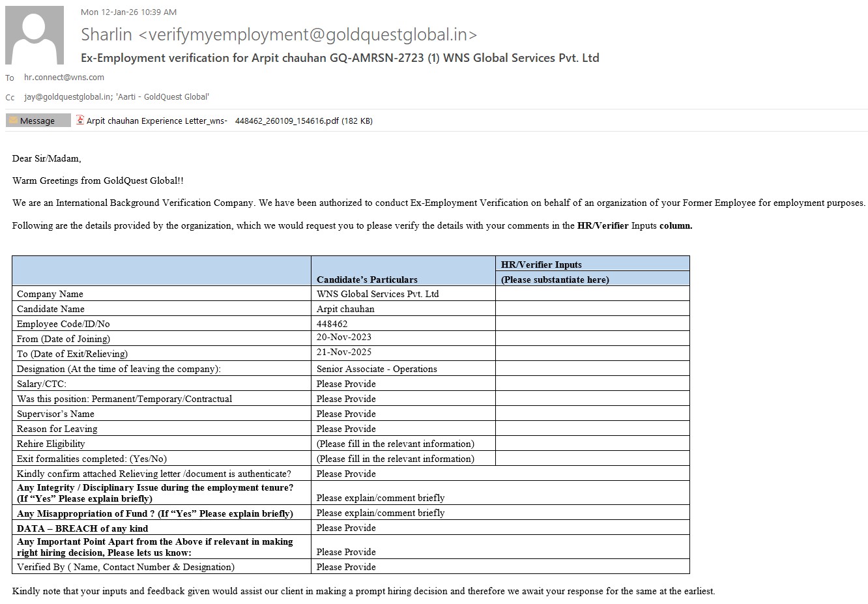868x604 pixels.
Task: Click the 'Rehire Eligibility' row label
Action: (51, 444)
